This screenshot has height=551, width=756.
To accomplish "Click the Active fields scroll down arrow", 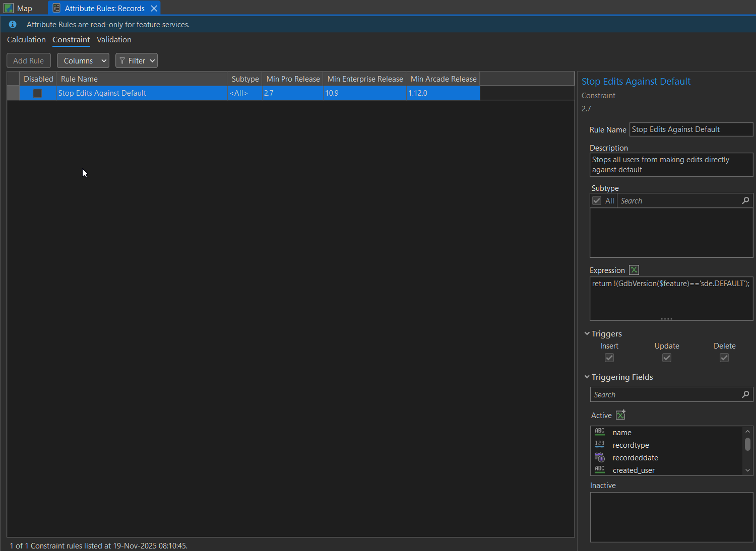I will (x=747, y=470).
